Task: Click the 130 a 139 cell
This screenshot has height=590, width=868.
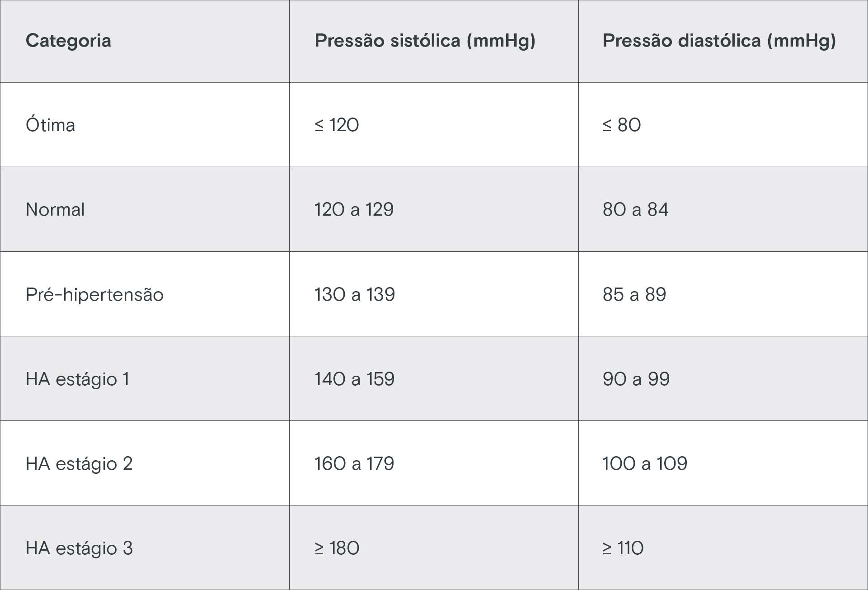Action: [355, 294]
